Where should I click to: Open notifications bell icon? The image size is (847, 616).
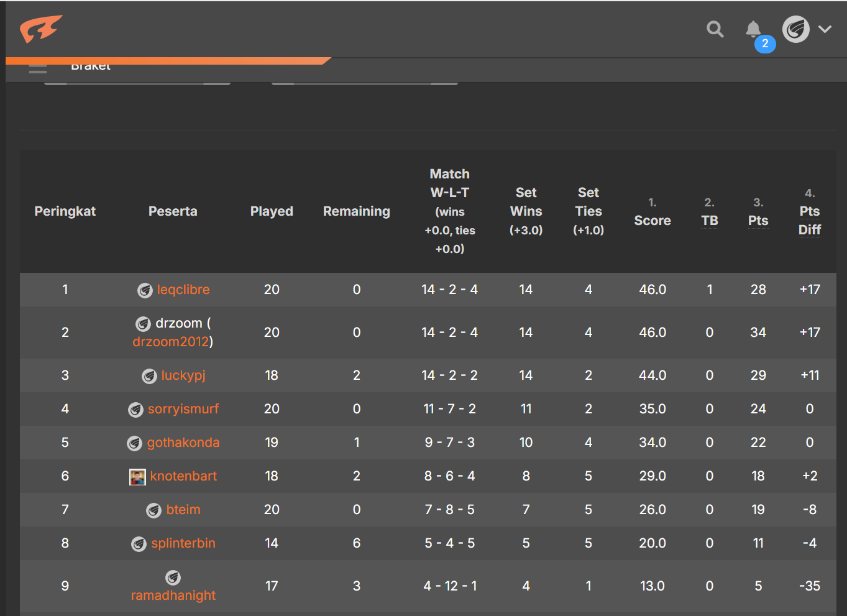click(x=753, y=29)
